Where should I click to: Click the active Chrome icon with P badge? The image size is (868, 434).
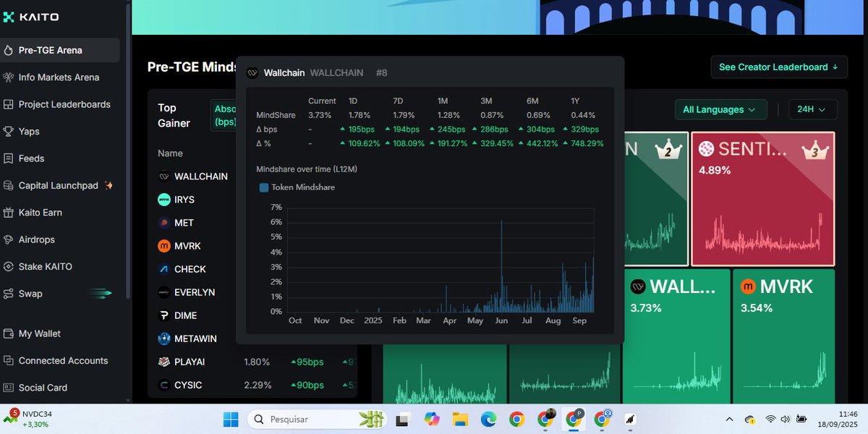tap(574, 419)
